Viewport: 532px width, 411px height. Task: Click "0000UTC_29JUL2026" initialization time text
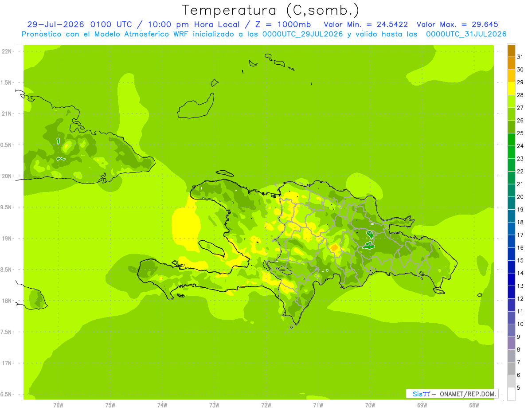(x=303, y=34)
